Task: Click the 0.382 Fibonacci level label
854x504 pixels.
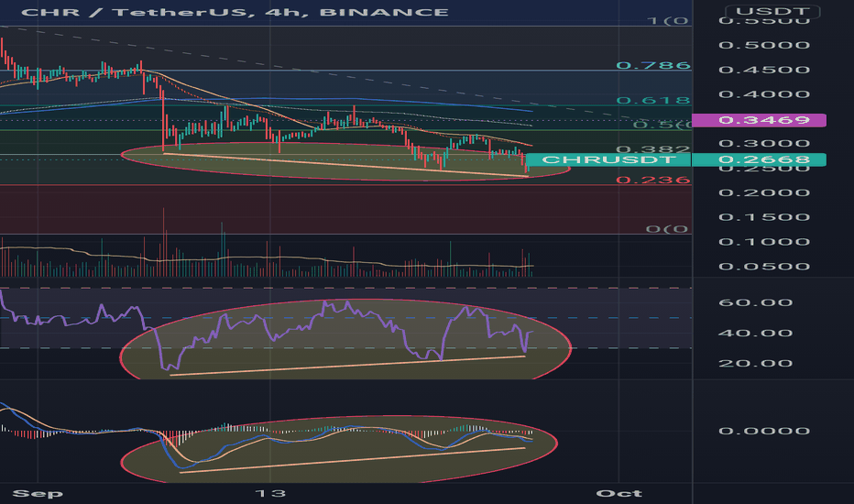Action: coord(653,148)
